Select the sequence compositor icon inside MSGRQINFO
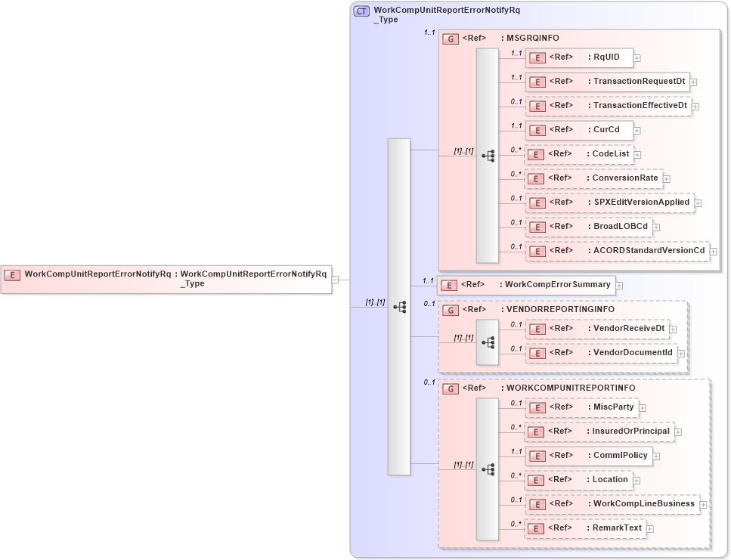Viewport: 731px width, 560px height. pos(488,156)
